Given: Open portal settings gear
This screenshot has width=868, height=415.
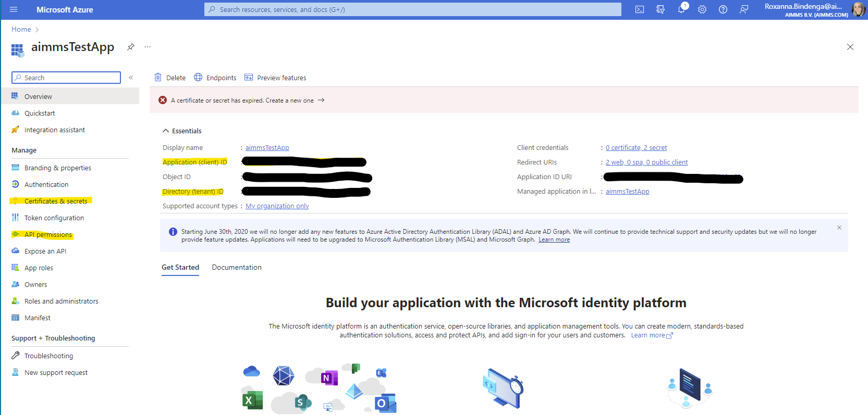Looking at the screenshot, I should click(x=702, y=9).
